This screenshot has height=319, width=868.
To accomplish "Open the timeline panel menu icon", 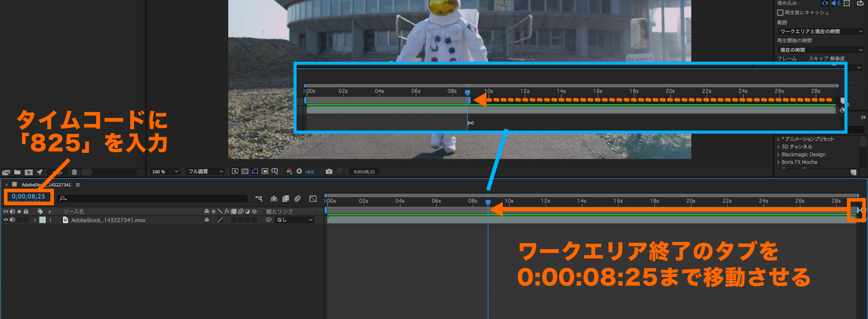I will coord(78,185).
